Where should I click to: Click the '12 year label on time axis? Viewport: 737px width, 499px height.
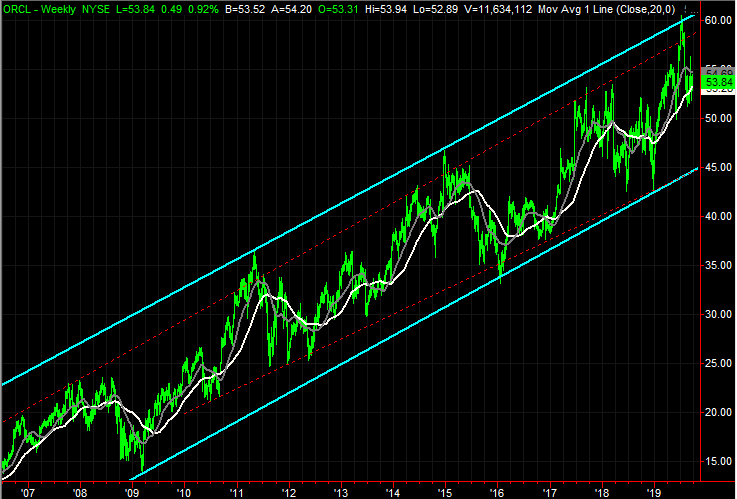pyautogui.click(x=288, y=492)
